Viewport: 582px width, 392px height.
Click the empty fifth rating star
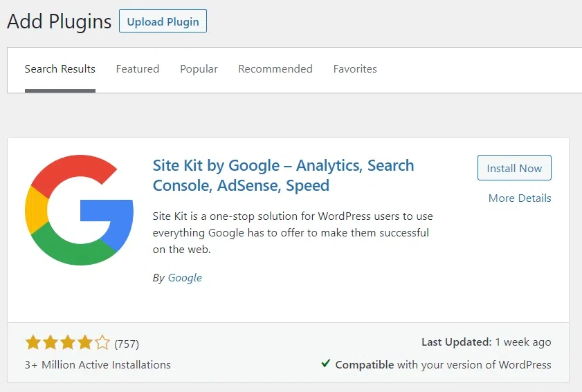[102, 342]
